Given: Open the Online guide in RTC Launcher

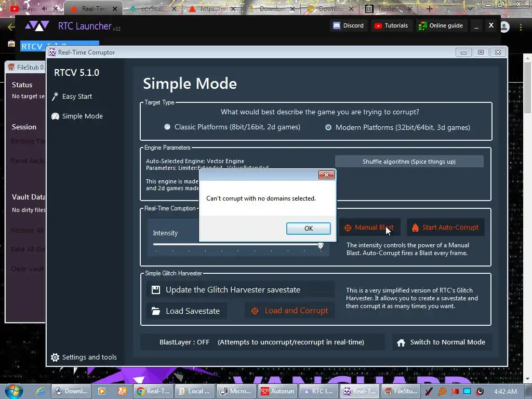Looking at the screenshot, I should point(441,25).
